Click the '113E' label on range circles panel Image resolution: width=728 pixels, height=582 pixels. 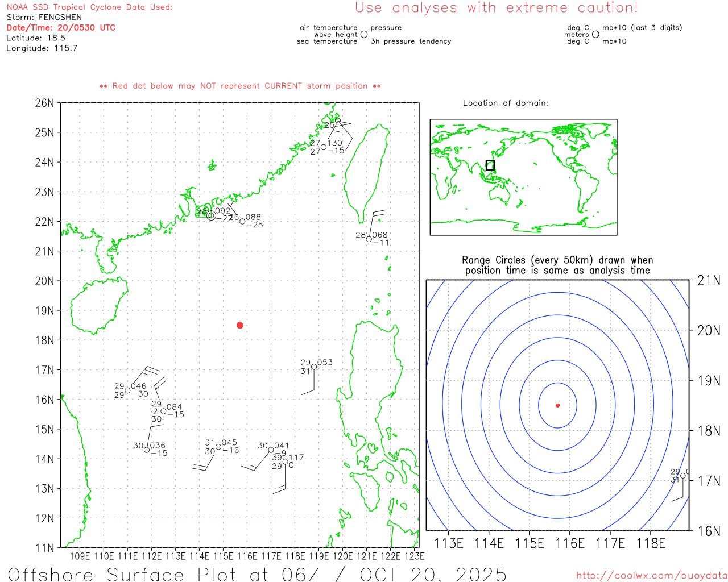[449, 543]
